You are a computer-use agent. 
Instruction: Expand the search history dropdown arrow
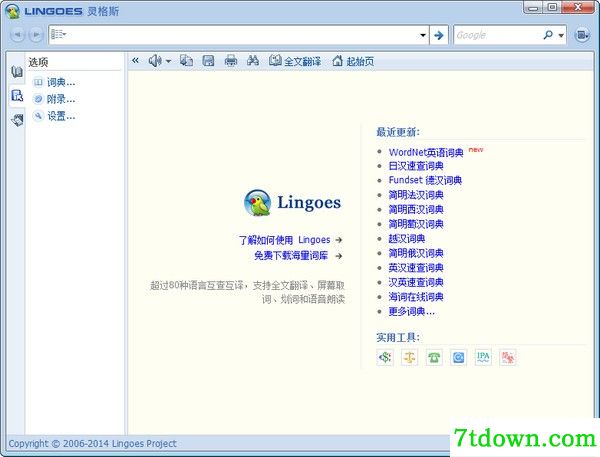pos(423,35)
